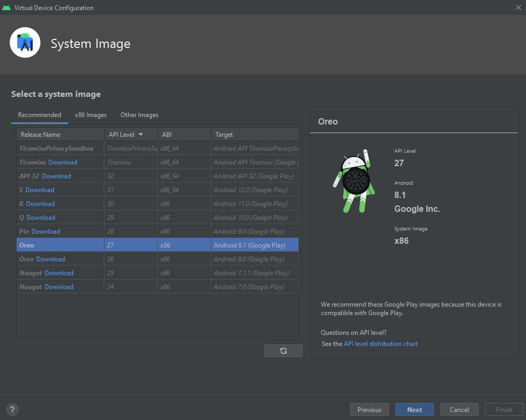The height and width of the screenshot is (420, 526).
Task: Click the ABI column header
Action: 184,135
